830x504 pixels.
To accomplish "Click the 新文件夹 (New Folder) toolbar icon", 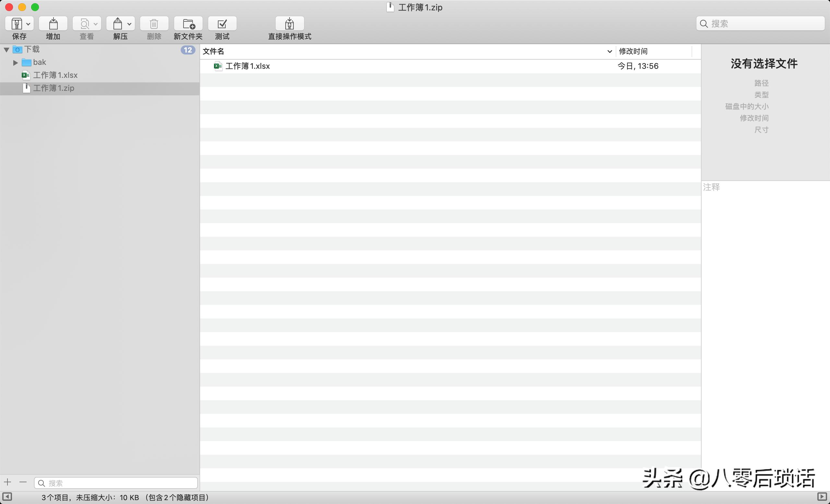I will 188,24.
